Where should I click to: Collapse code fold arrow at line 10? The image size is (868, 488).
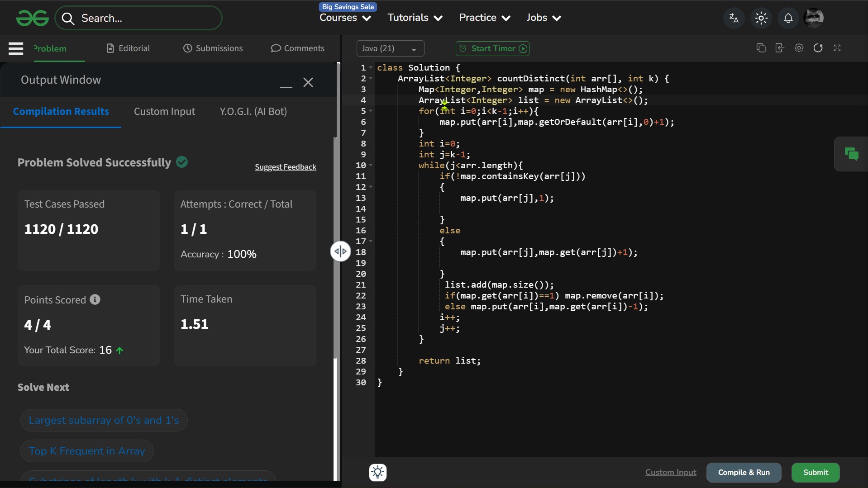coord(371,165)
